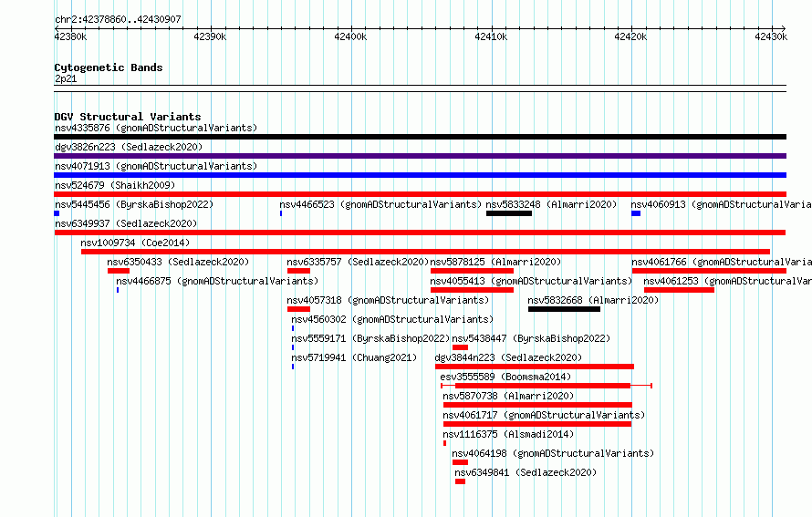Viewport: 812px width, 517px height.
Task: Click the Cytogenetic Bands track title
Action: pyautogui.click(x=109, y=67)
